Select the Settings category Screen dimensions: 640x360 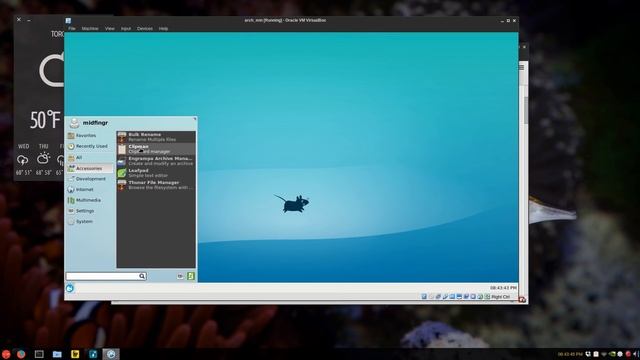click(x=90, y=211)
